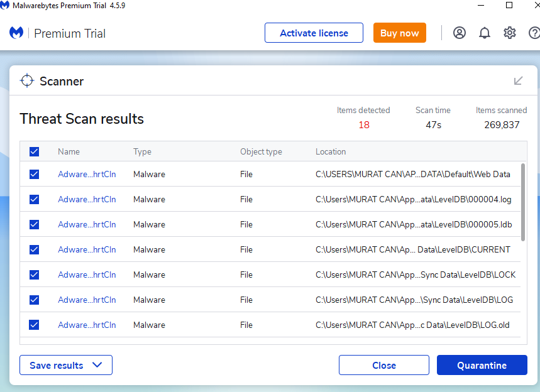
Task: Click the Threat Scan results heading
Action: [82, 119]
